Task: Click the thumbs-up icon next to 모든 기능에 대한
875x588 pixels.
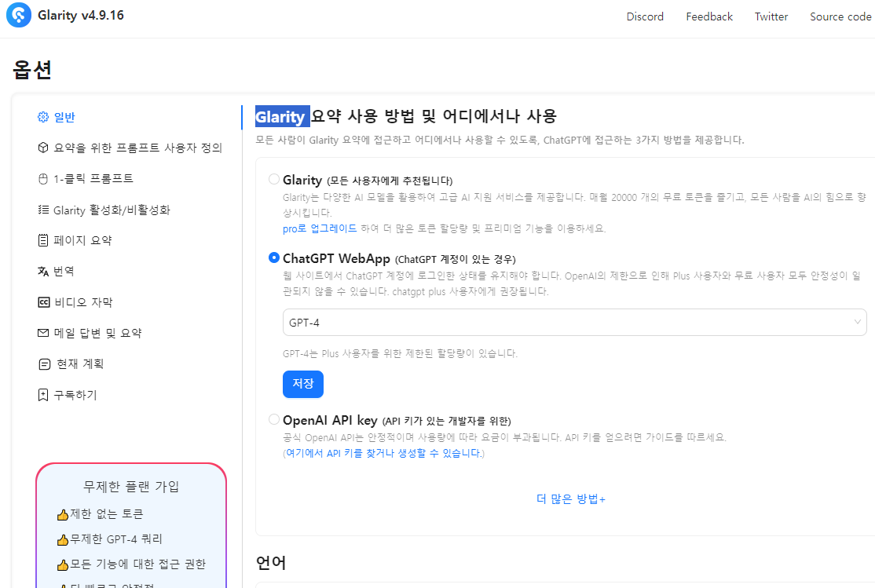Action: click(63, 565)
